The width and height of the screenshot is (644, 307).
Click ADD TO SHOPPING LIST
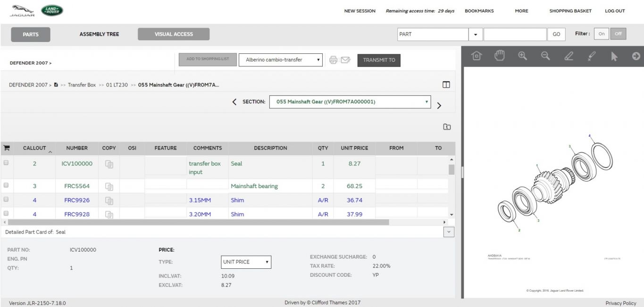pyautogui.click(x=208, y=60)
